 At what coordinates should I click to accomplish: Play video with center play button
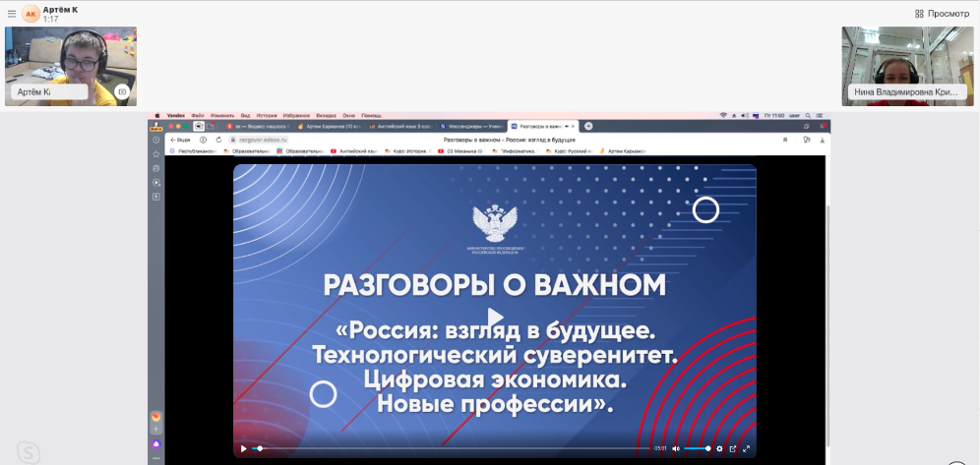click(495, 318)
